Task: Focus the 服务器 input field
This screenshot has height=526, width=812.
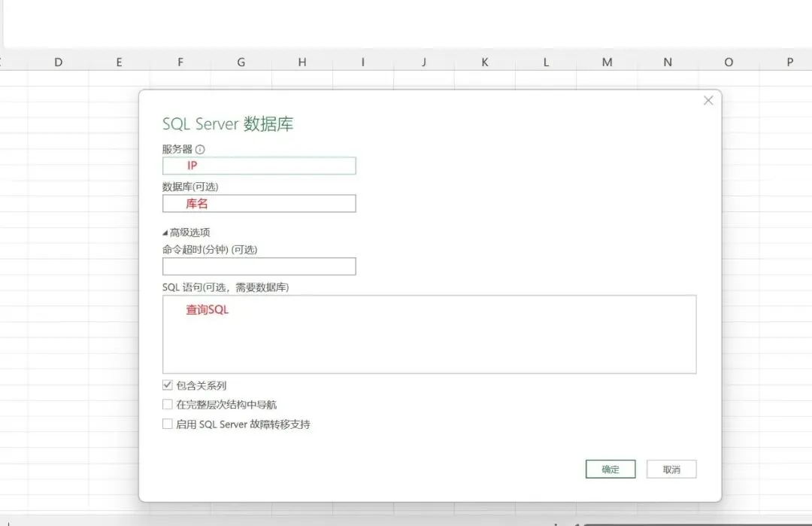Action: 259,166
